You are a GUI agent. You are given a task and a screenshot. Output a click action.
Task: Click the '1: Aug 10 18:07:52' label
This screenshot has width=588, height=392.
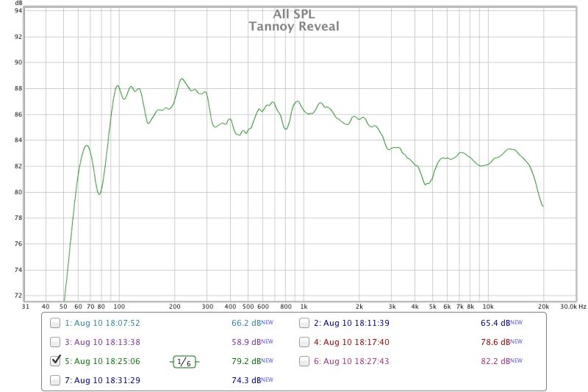103,323
